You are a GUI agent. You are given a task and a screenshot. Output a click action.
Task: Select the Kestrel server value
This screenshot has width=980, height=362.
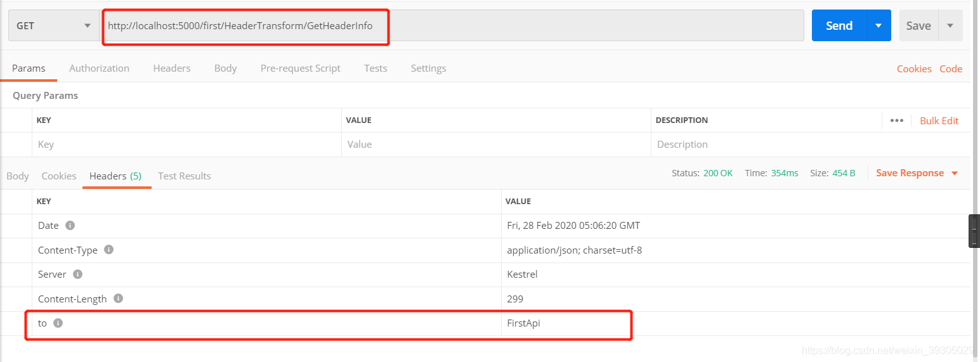tap(523, 275)
